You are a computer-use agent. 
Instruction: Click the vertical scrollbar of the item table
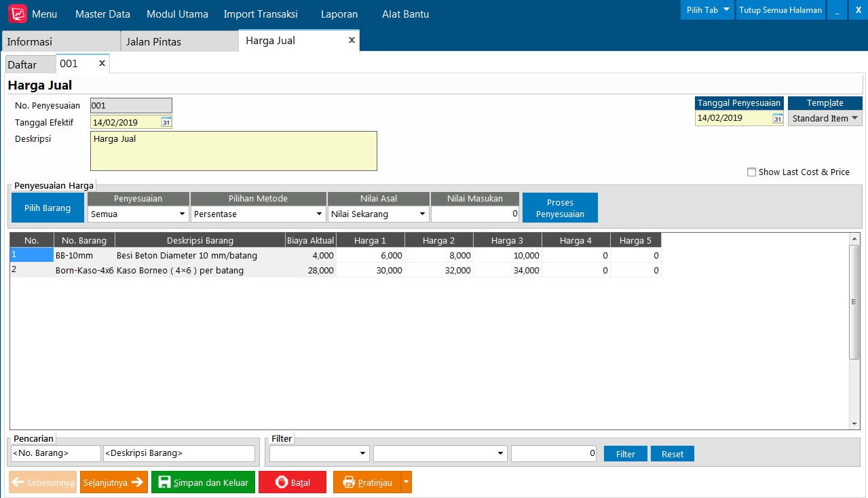point(854,302)
